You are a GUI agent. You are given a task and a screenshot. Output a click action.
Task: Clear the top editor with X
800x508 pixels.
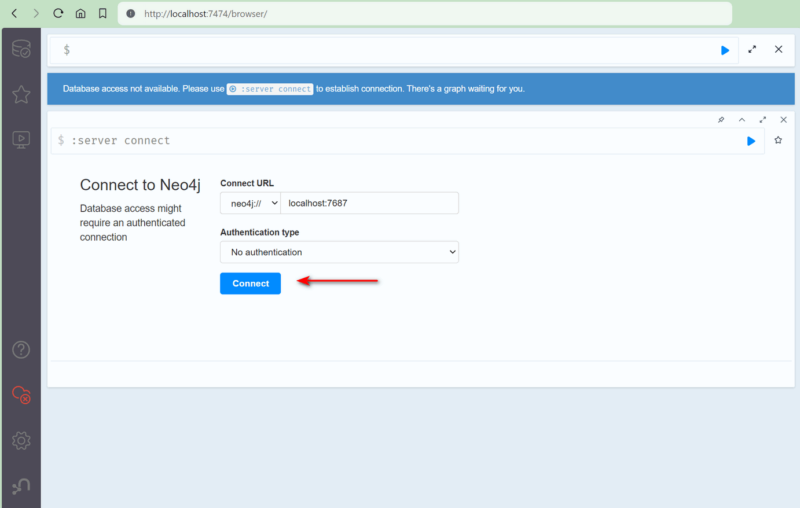coord(778,49)
